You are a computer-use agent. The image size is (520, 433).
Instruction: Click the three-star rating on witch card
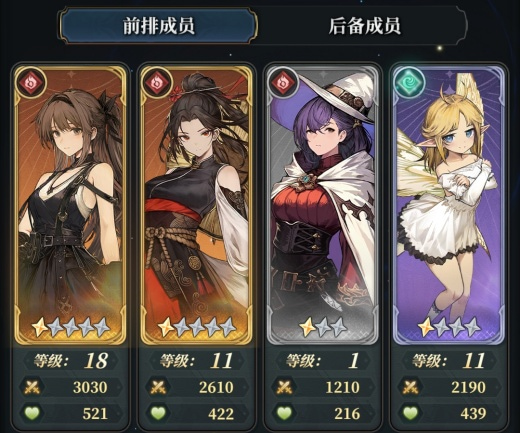[323, 327]
